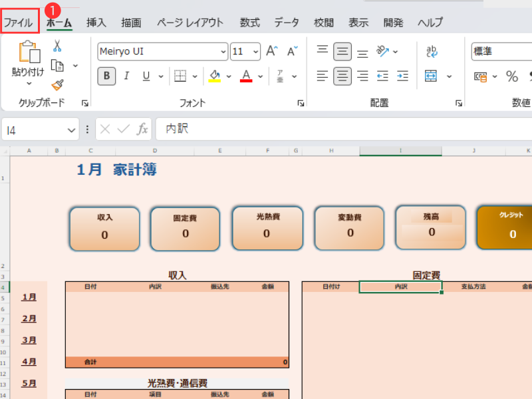Click the Wrap Text icon
The height and width of the screenshot is (399, 532).
point(432,51)
